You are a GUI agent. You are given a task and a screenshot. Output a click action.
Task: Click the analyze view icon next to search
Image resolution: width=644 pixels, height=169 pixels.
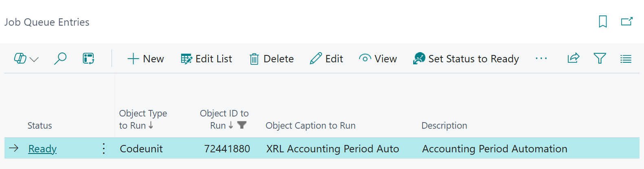click(x=88, y=59)
